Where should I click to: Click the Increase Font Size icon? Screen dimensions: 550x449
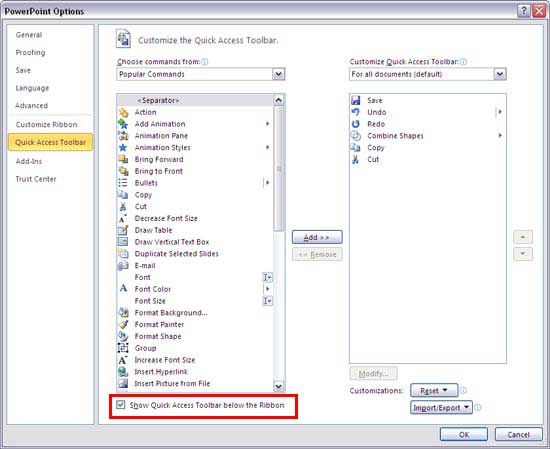point(123,360)
